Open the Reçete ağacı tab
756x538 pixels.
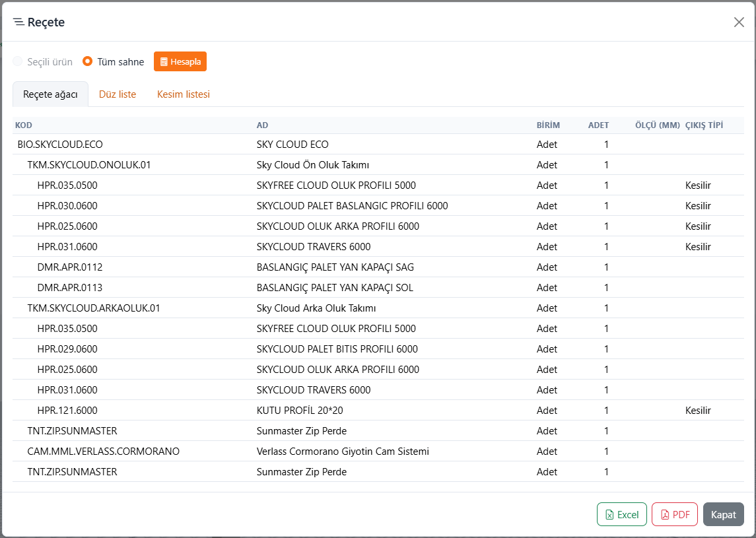click(51, 94)
